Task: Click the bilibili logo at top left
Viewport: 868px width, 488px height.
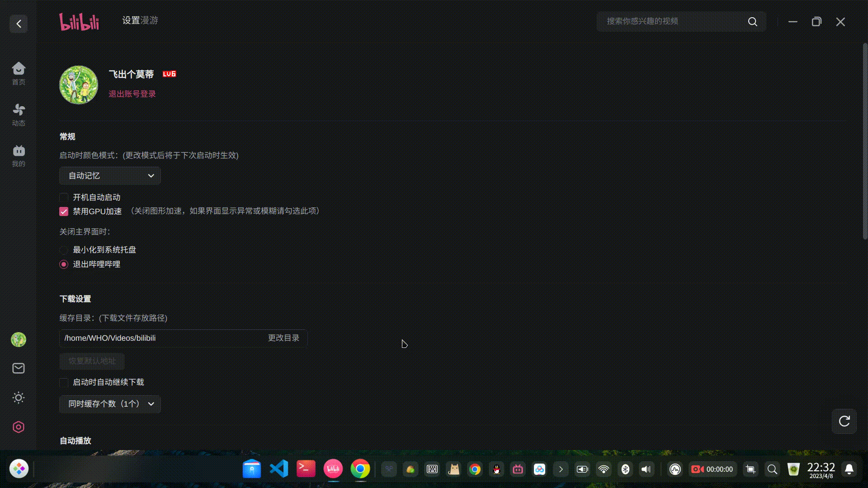Action: click(80, 21)
